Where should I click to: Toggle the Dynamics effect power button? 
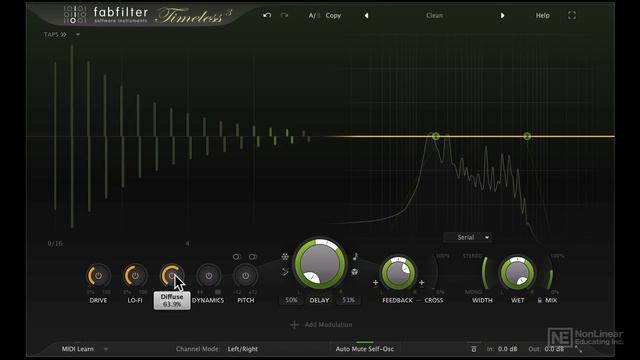click(x=209, y=276)
